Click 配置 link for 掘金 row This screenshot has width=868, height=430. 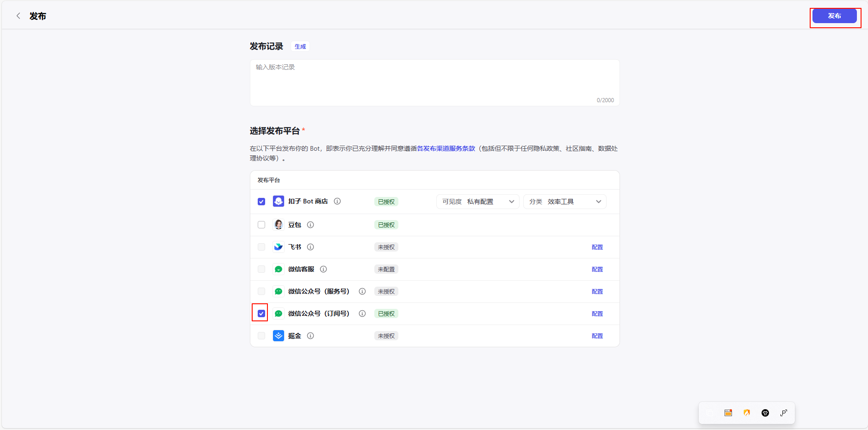597,336
